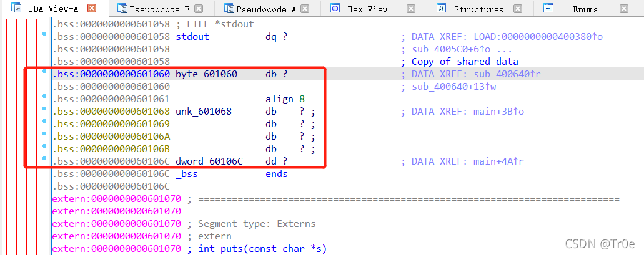Open the Pseudocode-A tab

coord(266,9)
